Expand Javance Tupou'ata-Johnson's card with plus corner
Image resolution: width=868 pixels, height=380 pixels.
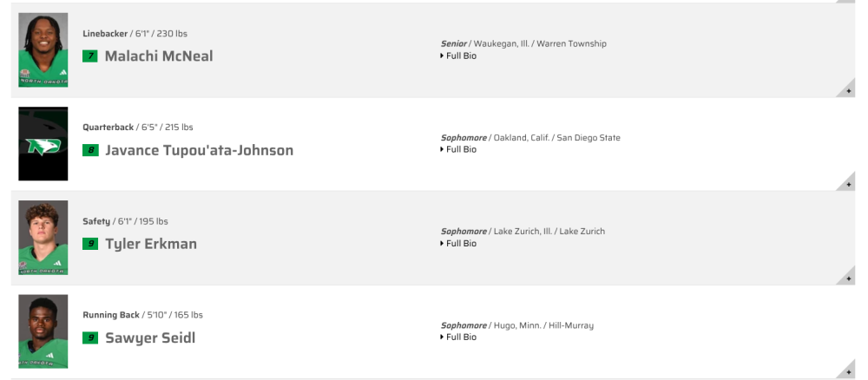[x=847, y=183]
